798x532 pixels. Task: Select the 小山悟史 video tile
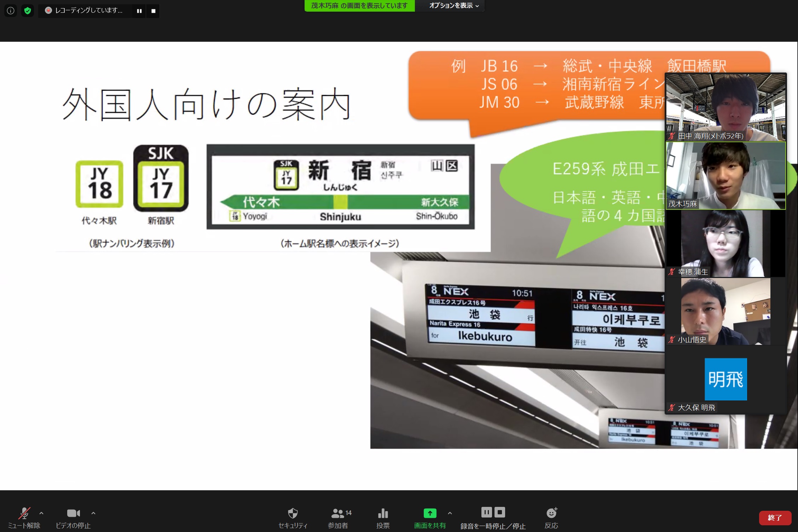tap(726, 311)
